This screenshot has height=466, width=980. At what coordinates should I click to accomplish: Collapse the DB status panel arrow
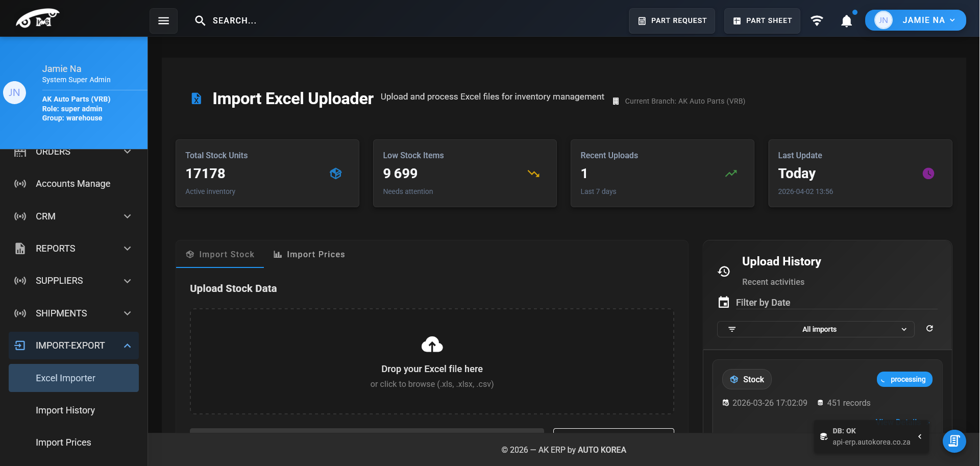pyautogui.click(x=920, y=436)
